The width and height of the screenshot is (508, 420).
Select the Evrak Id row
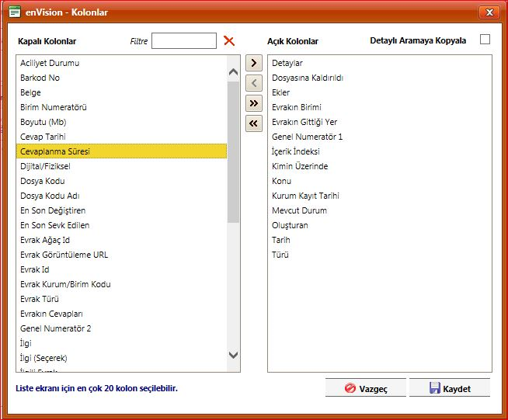coord(121,269)
